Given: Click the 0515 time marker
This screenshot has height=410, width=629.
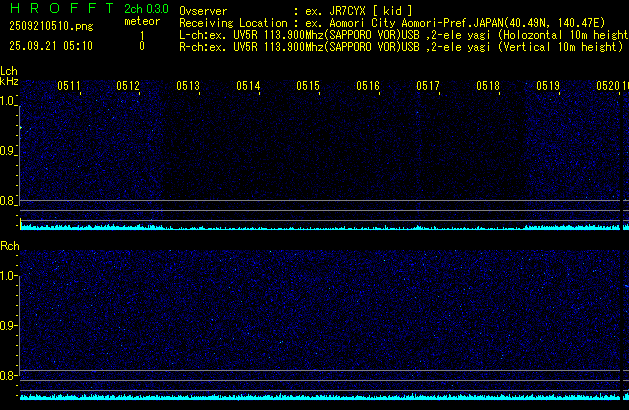Looking at the screenshot, I should click(308, 87).
